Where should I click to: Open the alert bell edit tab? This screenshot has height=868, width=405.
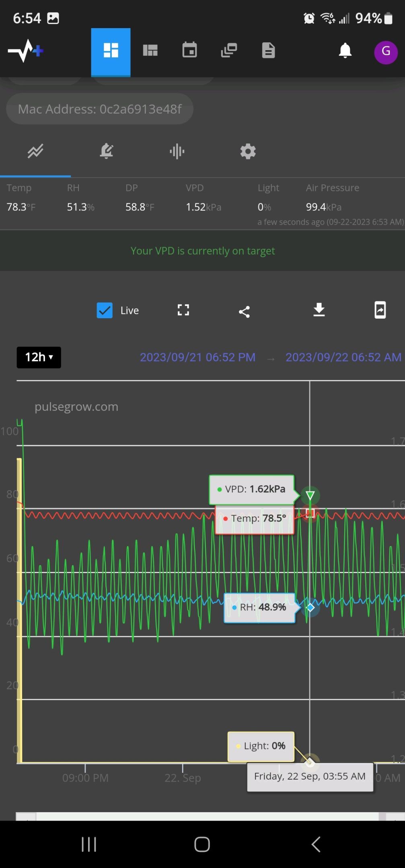[107, 151]
